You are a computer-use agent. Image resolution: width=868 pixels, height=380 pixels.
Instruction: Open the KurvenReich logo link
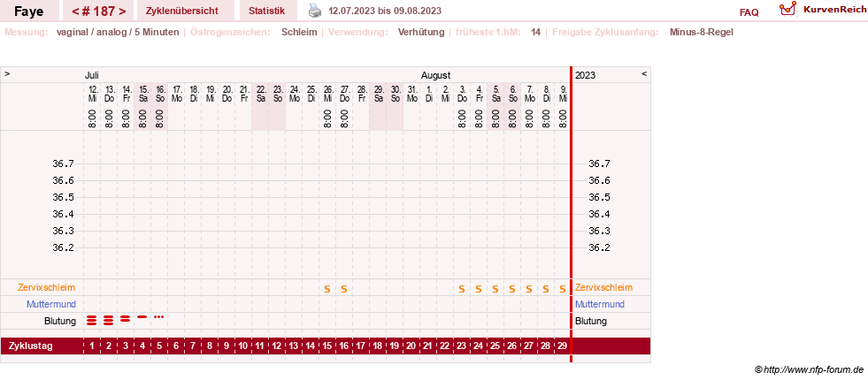pyautogui.click(x=822, y=9)
